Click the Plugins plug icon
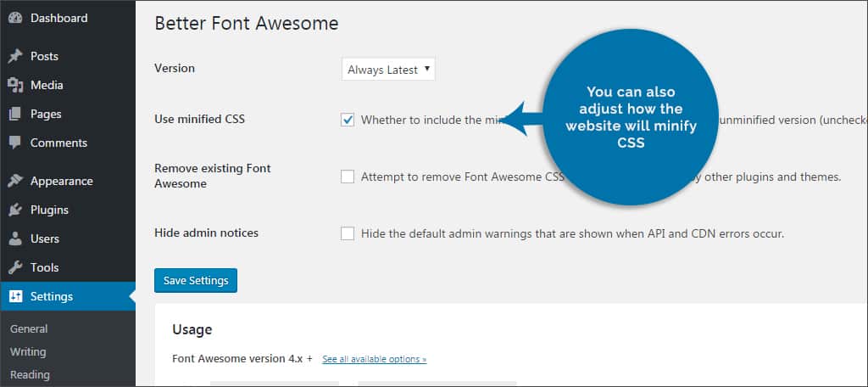 pyautogui.click(x=15, y=210)
